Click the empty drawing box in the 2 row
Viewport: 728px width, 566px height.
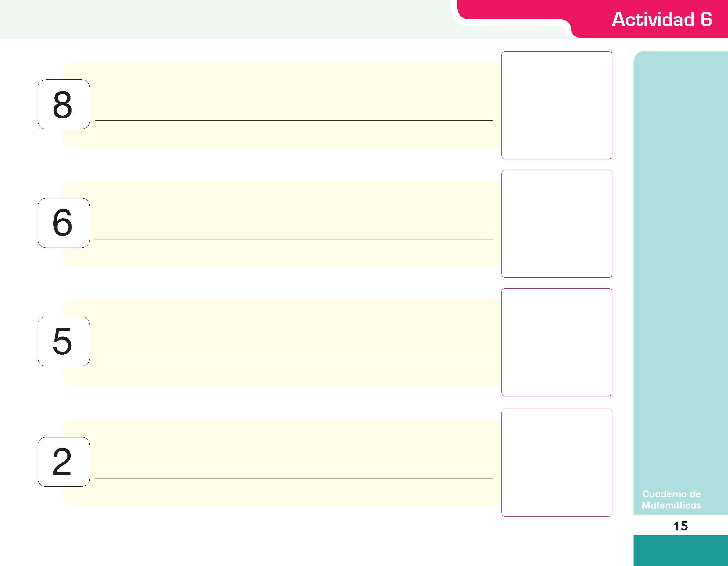point(557,463)
